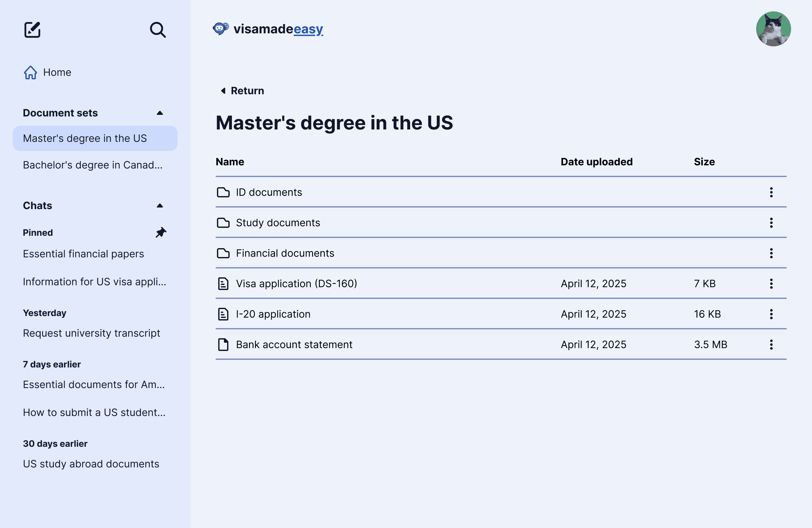
Task: Click the pin icon beside Pinned
Action: [161, 233]
